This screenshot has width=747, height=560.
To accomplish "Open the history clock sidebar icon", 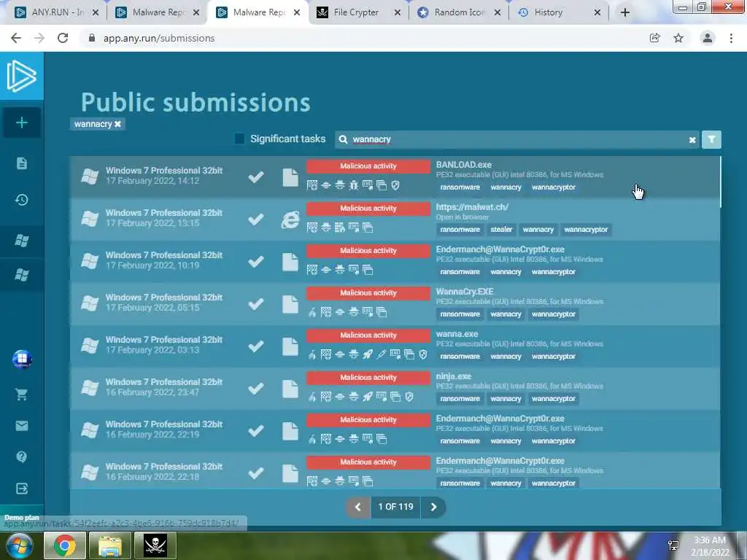I will (21, 200).
